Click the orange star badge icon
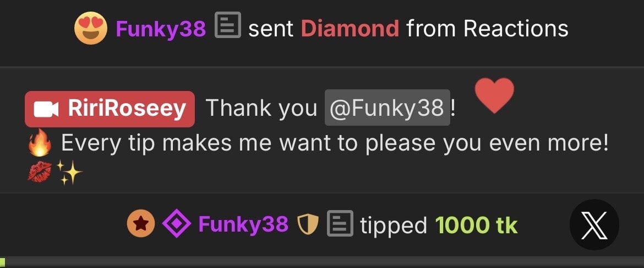 [x=141, y=223]
